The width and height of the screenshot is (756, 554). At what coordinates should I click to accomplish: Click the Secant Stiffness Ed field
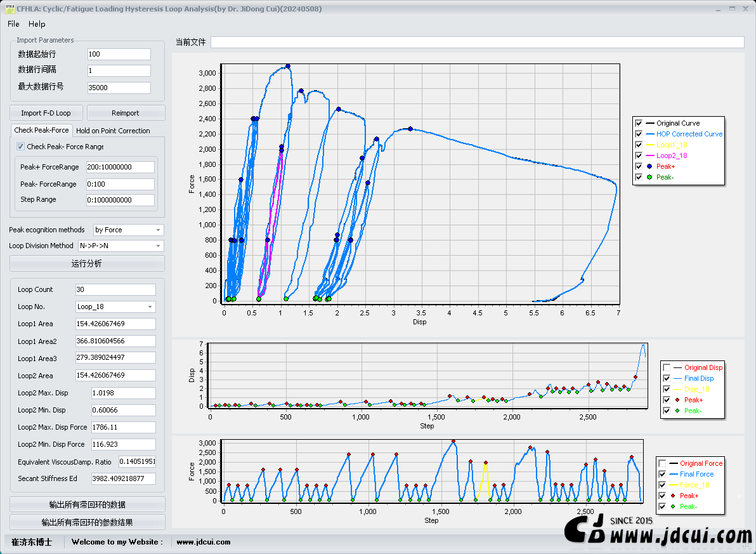click(124, 478)
